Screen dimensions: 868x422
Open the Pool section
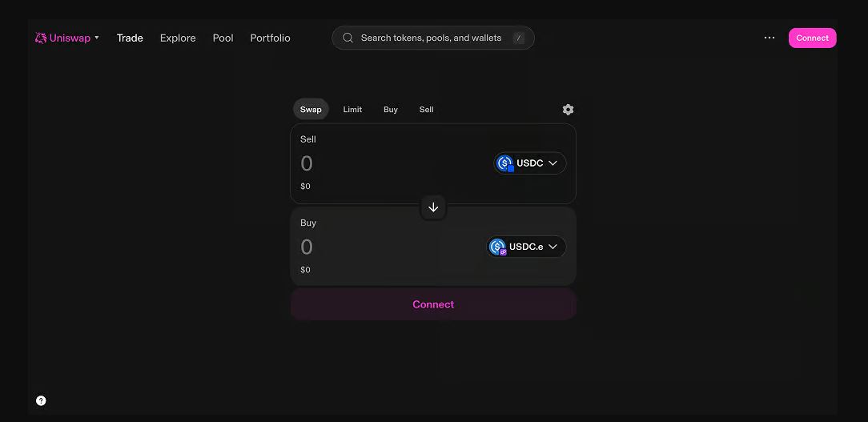point(223,38)
